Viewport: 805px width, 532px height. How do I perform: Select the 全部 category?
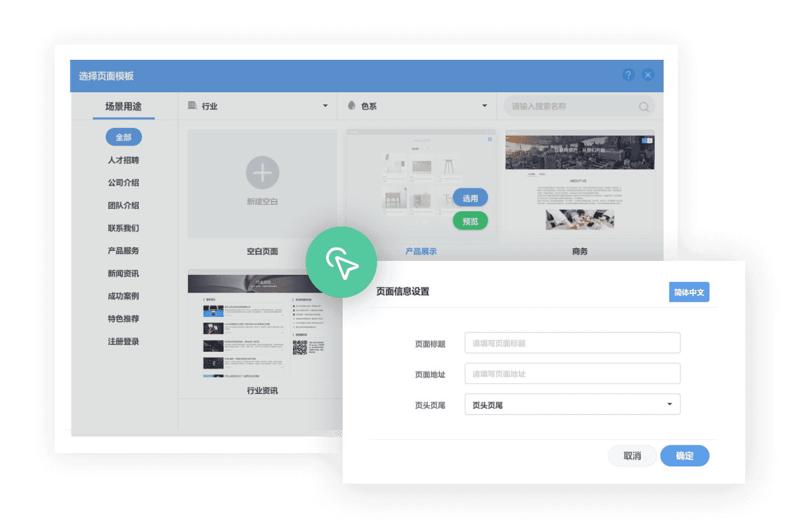(124, 137)
